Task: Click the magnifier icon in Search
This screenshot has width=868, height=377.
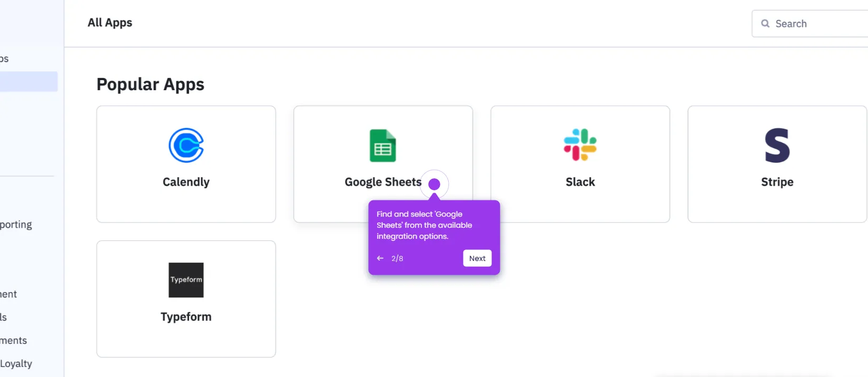Action: (765, 24)
